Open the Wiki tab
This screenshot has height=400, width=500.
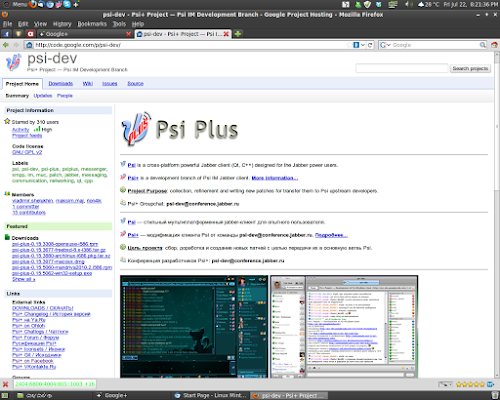coord(88,83)
